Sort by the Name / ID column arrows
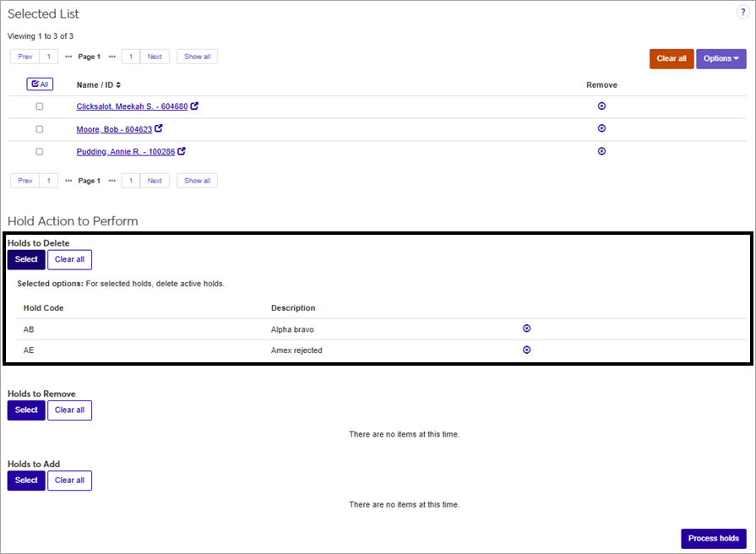Image resolution: width=756 pixels, height=554 pixels. [x=118, y=84]
